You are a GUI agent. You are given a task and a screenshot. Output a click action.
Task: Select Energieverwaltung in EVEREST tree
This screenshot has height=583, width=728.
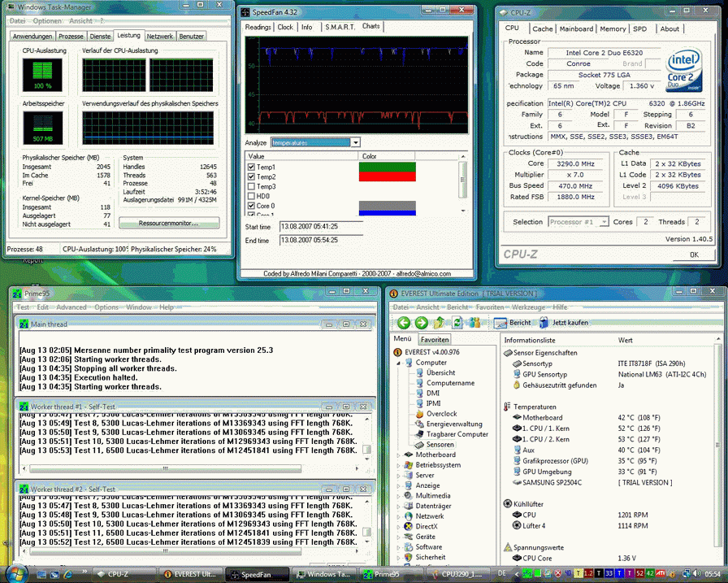pos(449,424)
